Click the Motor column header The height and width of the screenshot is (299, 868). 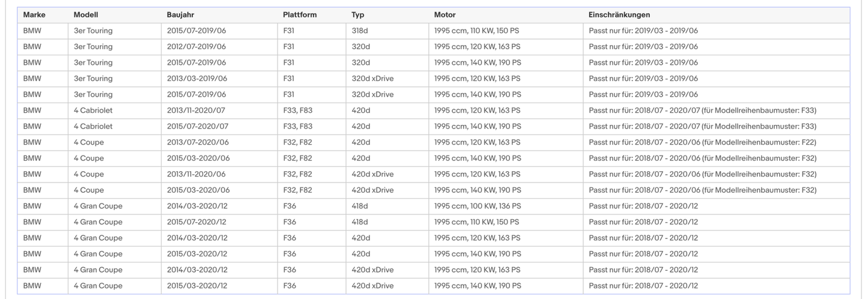point(445,15)
